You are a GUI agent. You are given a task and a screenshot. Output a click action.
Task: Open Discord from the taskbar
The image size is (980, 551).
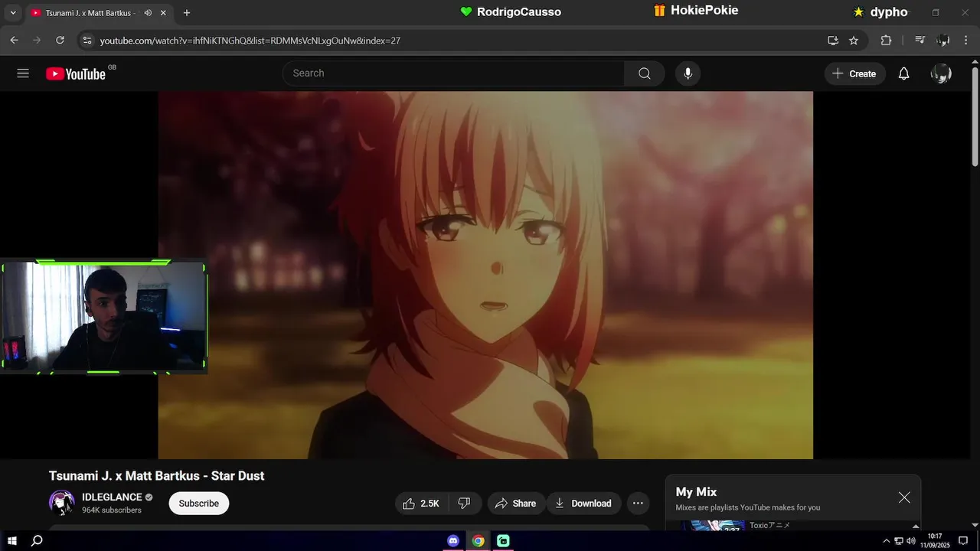click(x=453, y=541)
